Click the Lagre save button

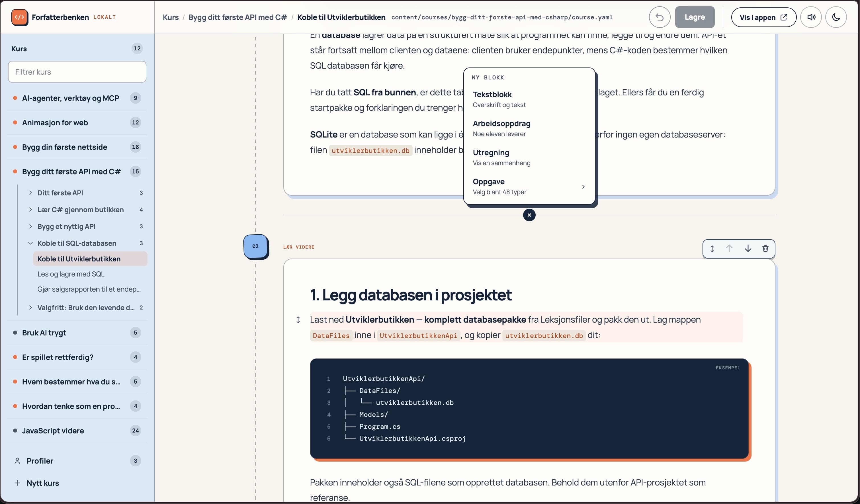[695, 17]
